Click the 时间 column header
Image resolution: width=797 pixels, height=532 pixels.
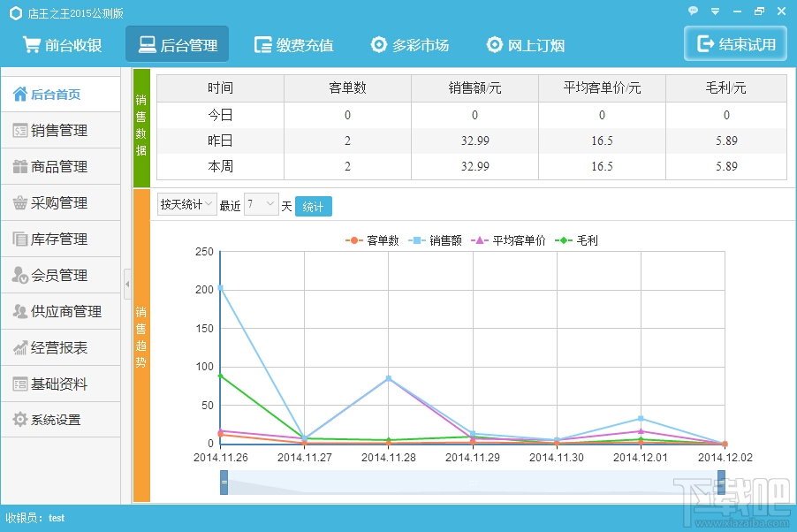click(220, 88)
